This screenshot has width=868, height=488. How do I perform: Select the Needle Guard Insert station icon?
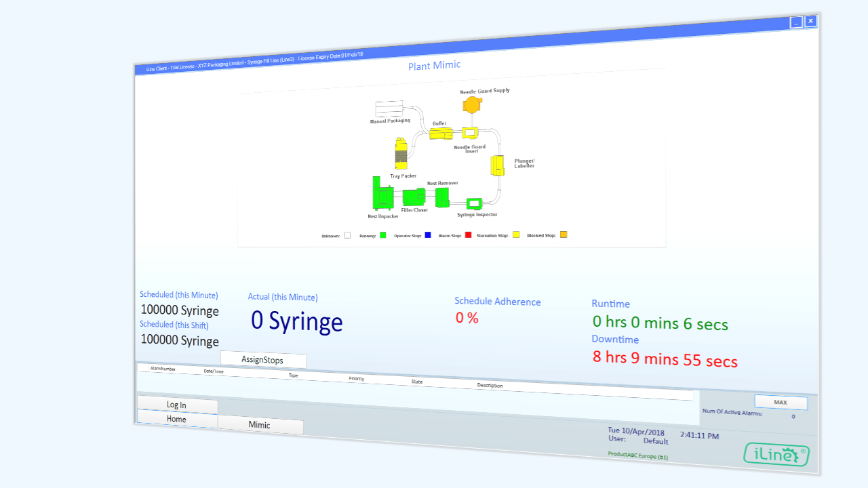point(470,133)
